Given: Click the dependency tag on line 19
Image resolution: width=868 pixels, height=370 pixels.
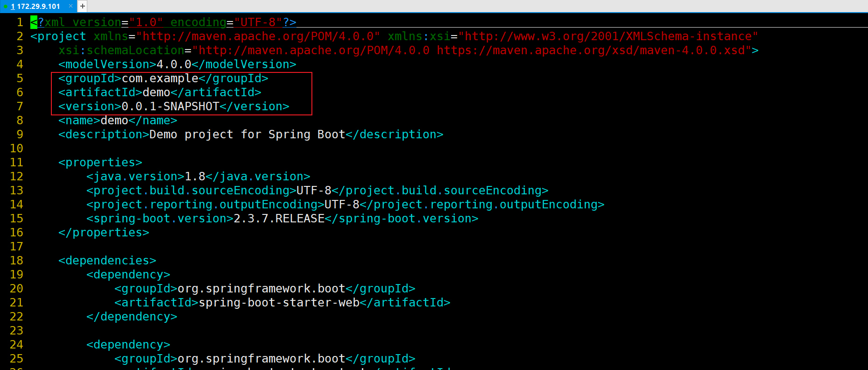Looking at the screenshot, I should [128, 275].
